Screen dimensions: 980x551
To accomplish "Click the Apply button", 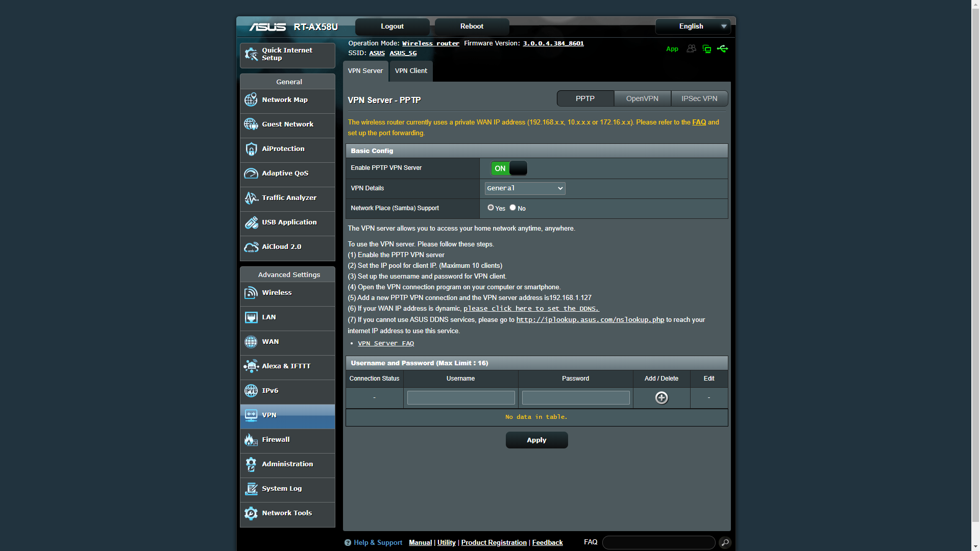I will click(536, 440).
